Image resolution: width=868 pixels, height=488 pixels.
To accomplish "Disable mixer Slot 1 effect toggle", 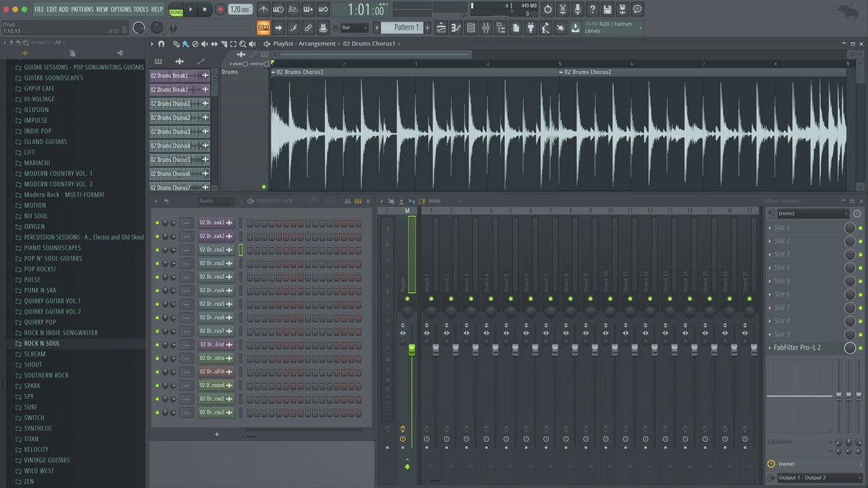I will (860, 228).
